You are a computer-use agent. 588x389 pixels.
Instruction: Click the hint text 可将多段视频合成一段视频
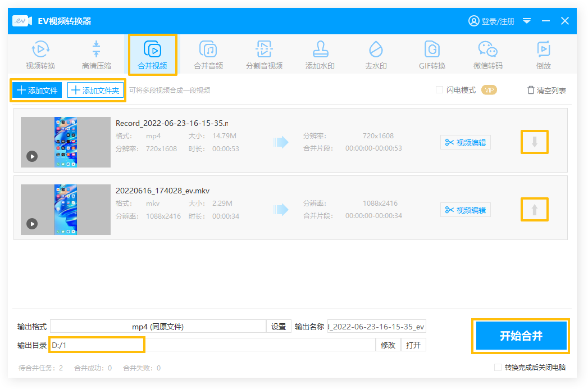tap(170, 90)
